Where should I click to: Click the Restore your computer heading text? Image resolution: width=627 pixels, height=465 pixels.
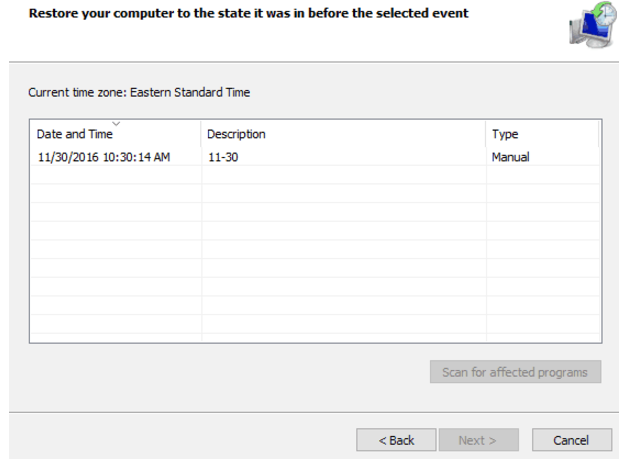248,13
